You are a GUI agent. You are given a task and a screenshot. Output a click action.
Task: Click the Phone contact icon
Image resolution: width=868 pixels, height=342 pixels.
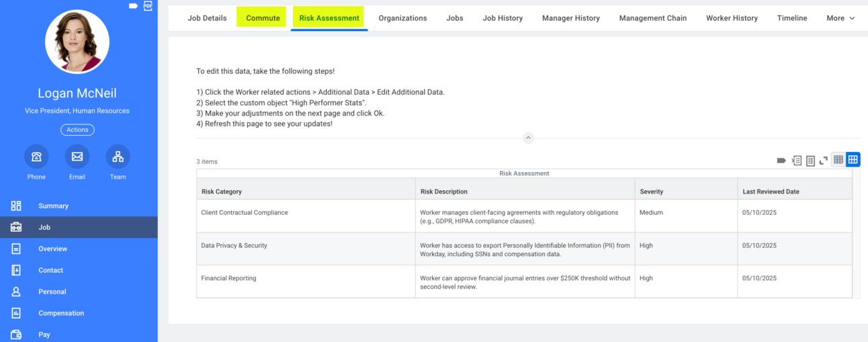[x=36, y=157]
